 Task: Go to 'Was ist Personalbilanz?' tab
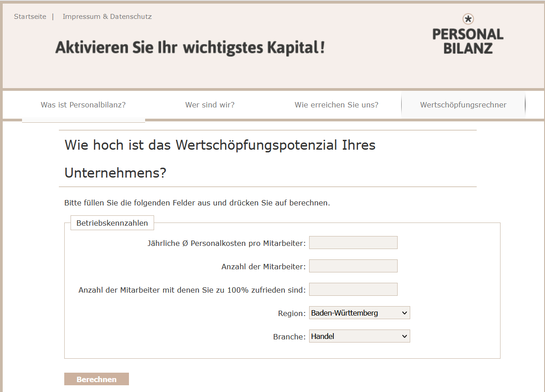coord(83,105)
